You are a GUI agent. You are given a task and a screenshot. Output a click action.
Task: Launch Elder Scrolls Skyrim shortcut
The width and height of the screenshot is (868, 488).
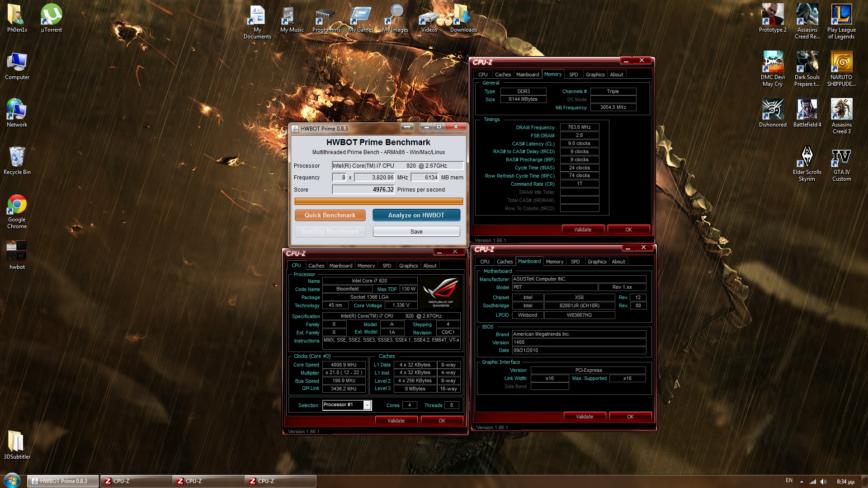point(807,164)
